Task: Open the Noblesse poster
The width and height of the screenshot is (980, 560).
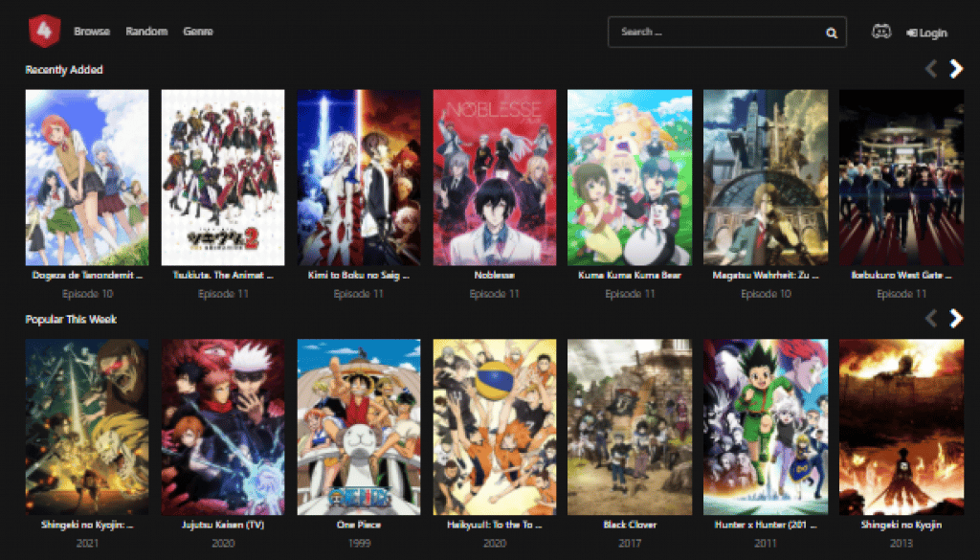Action: 495,177
